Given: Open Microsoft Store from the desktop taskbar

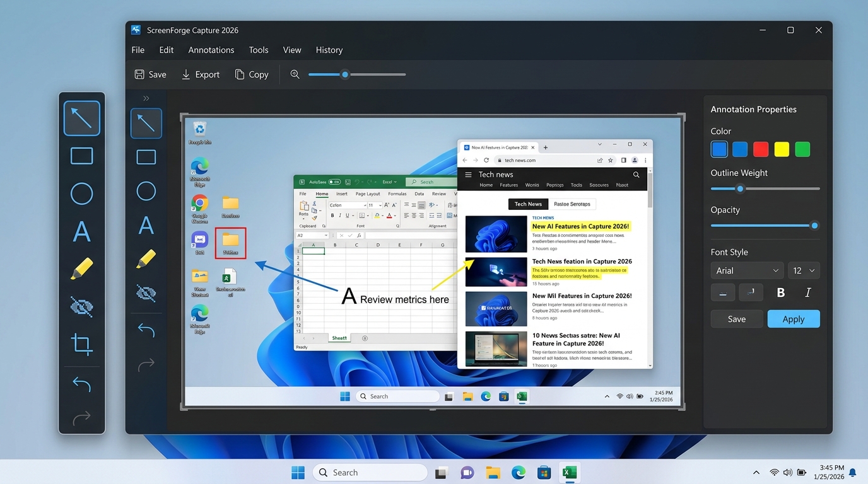Looking at the screenshot, I should pos(544,473).
